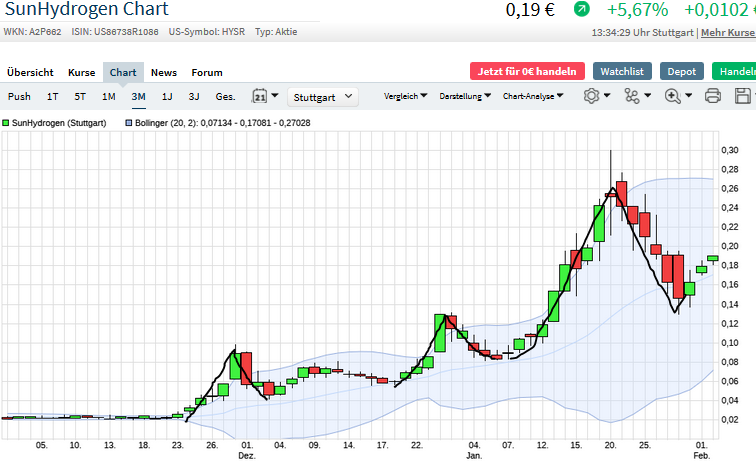Open chart settings gear icon
Image resolution: width=756 pixels, height=463 pixels.
click(594, 97)
